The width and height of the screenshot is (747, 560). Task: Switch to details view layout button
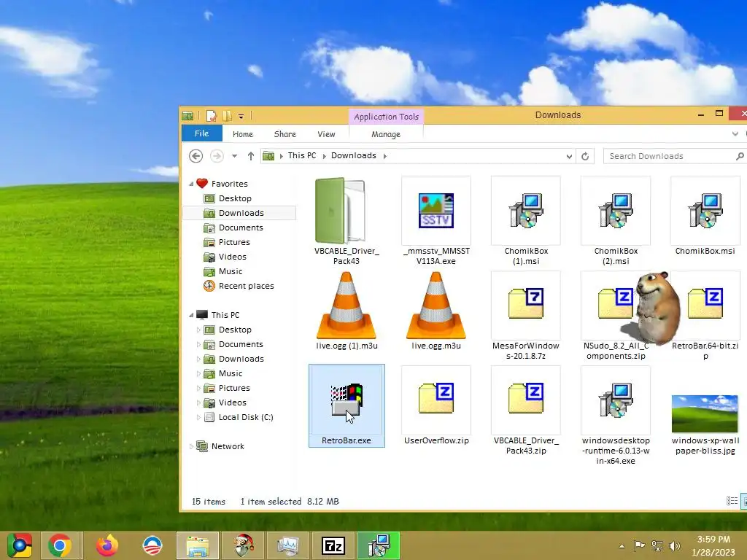click(x=732, y=500)
